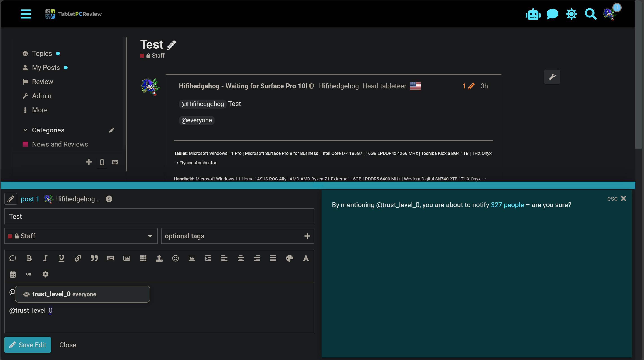The width and height of the screenshot is (644, 360).
Task: Click the Save Edit button
Action: (x=28, y=345)
